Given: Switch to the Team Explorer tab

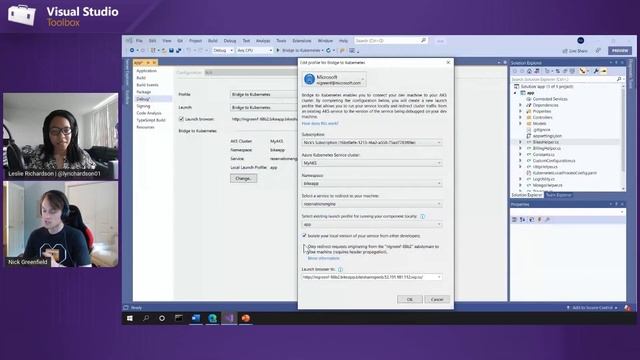Looking at the screenshot, I should (558, 195).
